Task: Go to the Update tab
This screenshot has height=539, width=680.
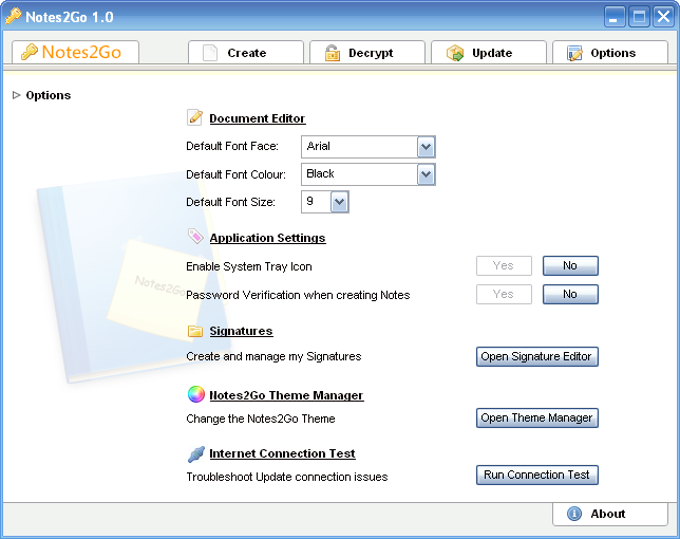Action: click(x=489, y=52)
